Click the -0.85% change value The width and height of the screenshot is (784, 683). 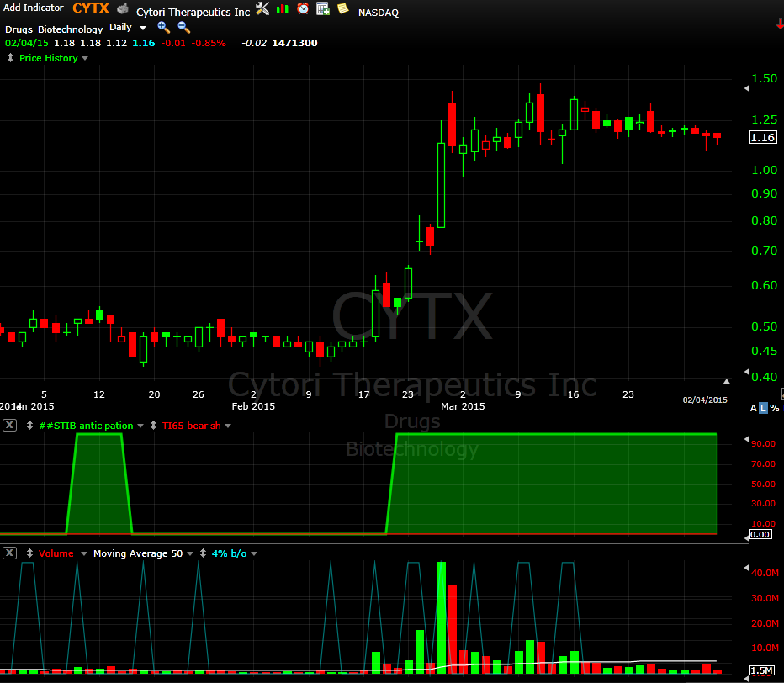click(209, 43)
